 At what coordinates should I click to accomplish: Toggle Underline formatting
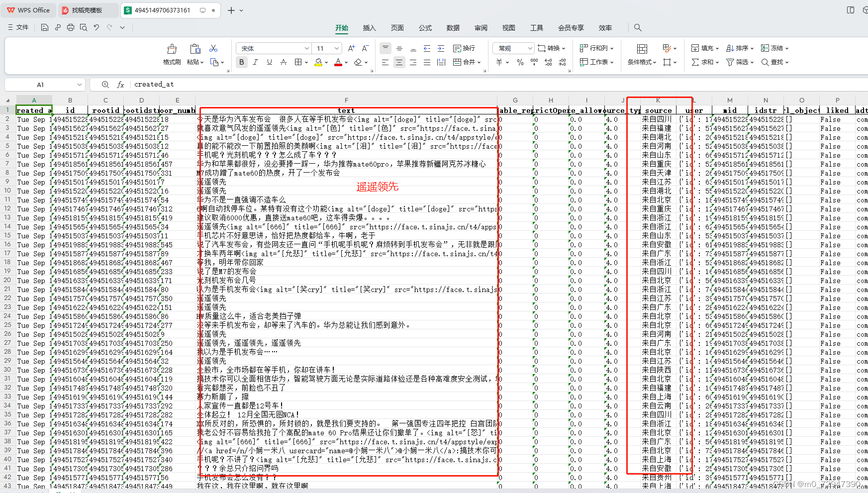270,62
